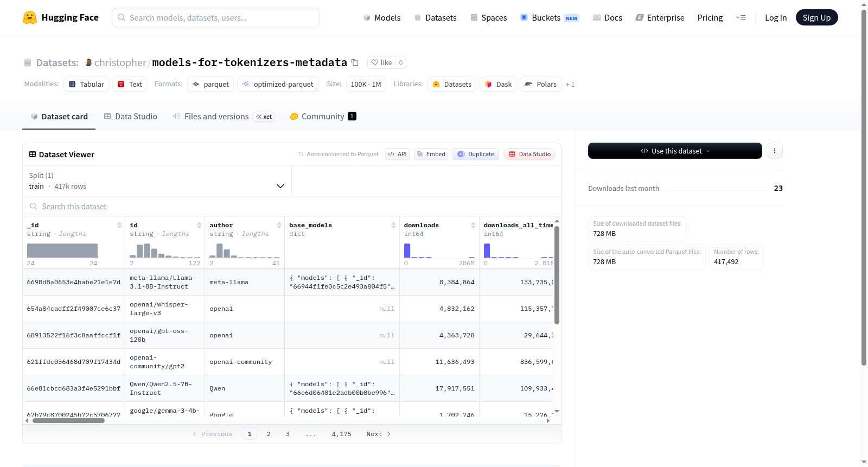Viewport: 868px width, 467px height.
Task: Select the downloads value 17,917,551
Action: [439, 388]
